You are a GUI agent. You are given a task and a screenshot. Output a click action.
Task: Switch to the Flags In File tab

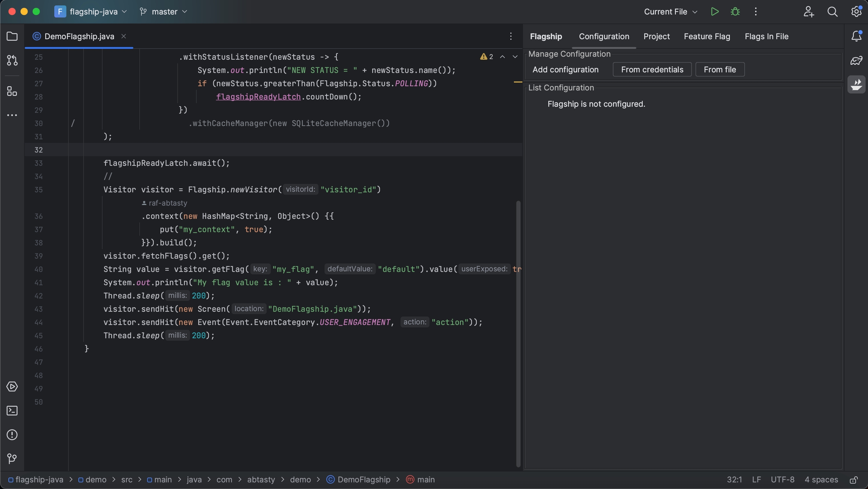pyautogui.click(x=766, y=37)
